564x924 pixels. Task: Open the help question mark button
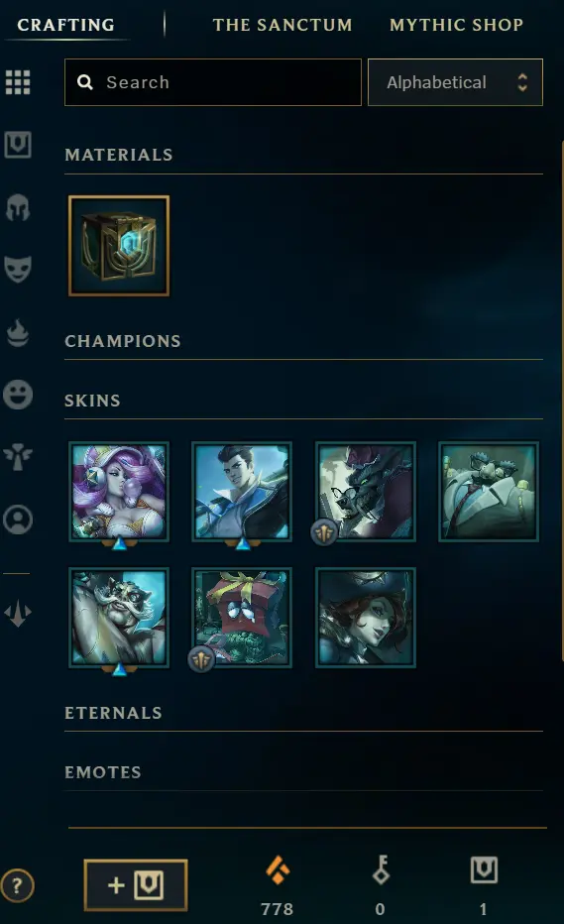pyautogui.click(x=17, y=885)
